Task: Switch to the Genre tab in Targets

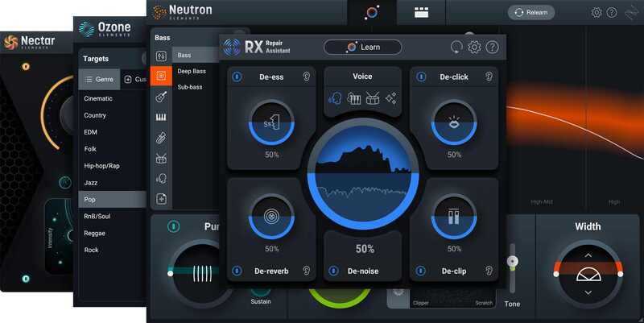Action: tap(99, 80)
